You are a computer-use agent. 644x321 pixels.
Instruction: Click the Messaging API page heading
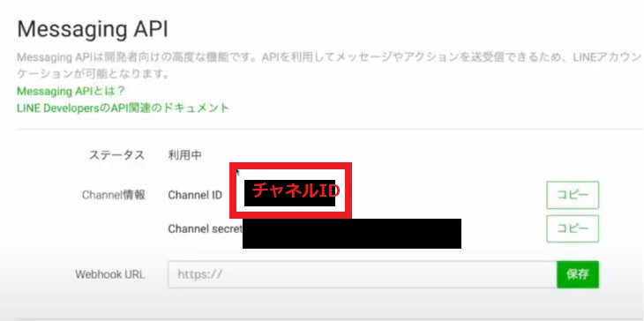pos(93,30)
